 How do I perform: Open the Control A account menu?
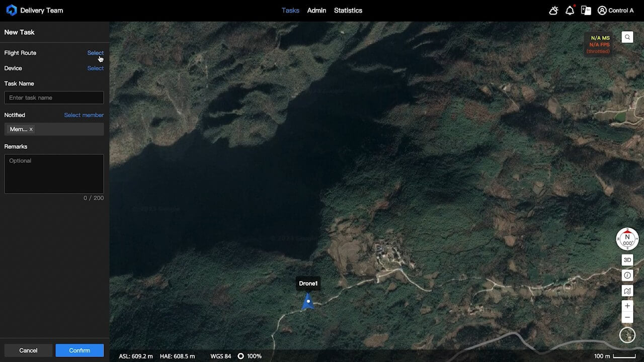(615, 11)
